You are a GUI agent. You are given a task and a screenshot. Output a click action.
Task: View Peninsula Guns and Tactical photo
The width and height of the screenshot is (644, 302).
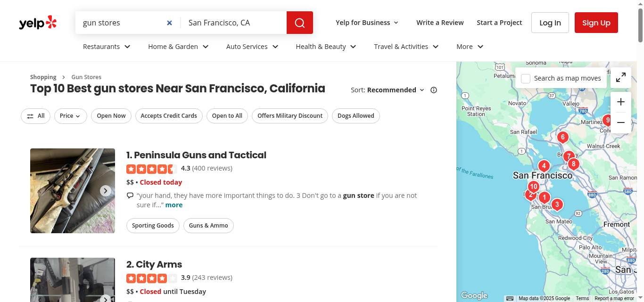[x=73, y=191]
